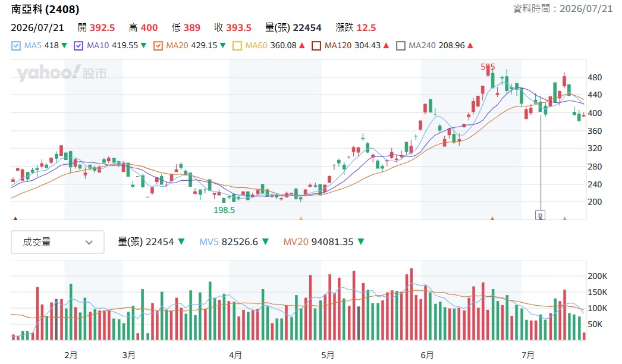This screenshot has width=622, height=364.
Task: Click the 200K volume axis label
Action: pos(598,276)
